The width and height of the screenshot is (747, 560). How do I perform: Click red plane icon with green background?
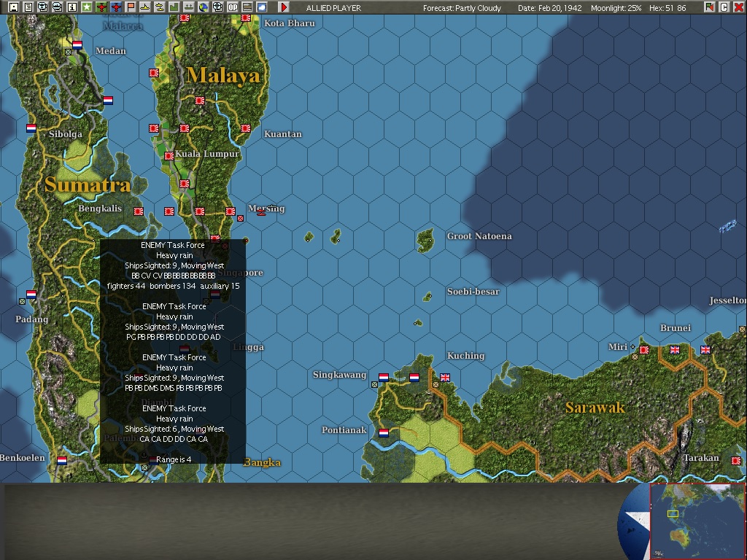click(101, 7)
